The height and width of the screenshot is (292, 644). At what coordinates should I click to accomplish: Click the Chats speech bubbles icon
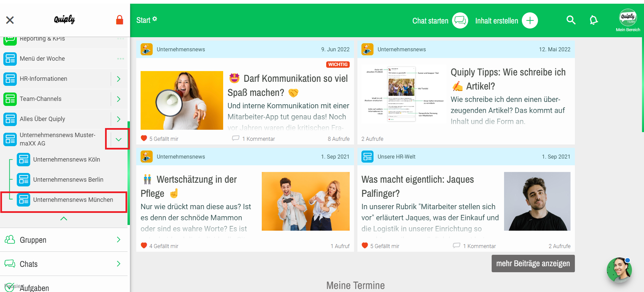click(x=10, y=264)
